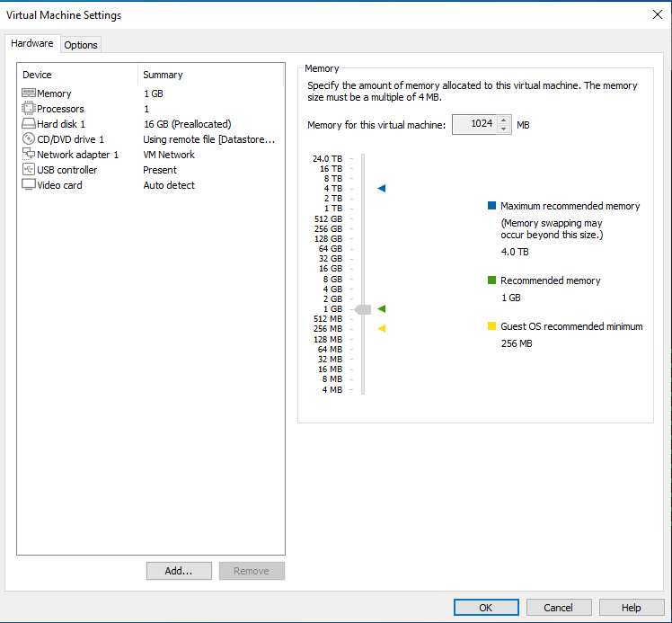Select the CD/DVD drive 1 disc icon

point(28,139)
